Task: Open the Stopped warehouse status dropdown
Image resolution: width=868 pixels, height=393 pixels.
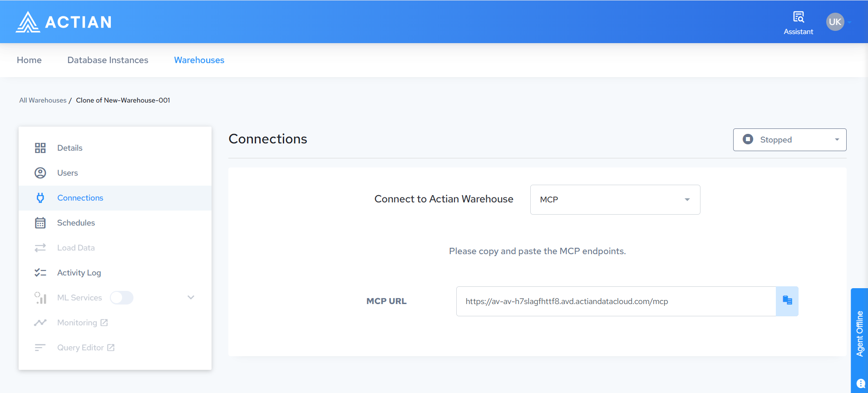Action: click(789, 140)
